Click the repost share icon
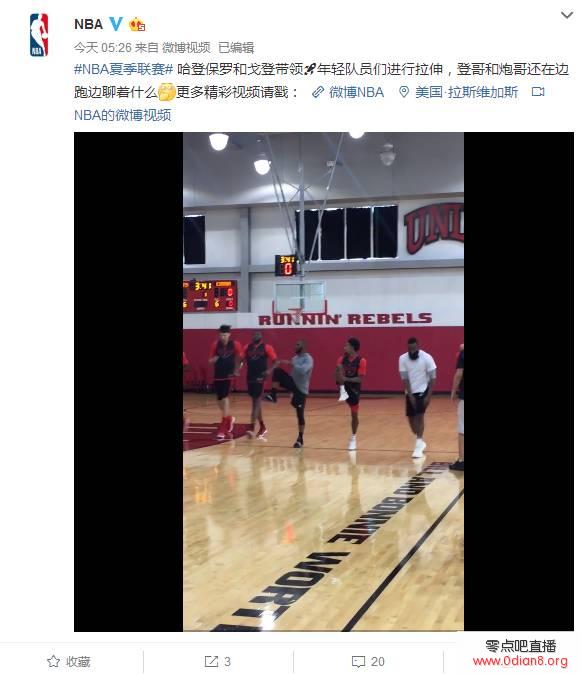Image resolution: width=582 pixels, height=674 pixels. tap(211, 661)
